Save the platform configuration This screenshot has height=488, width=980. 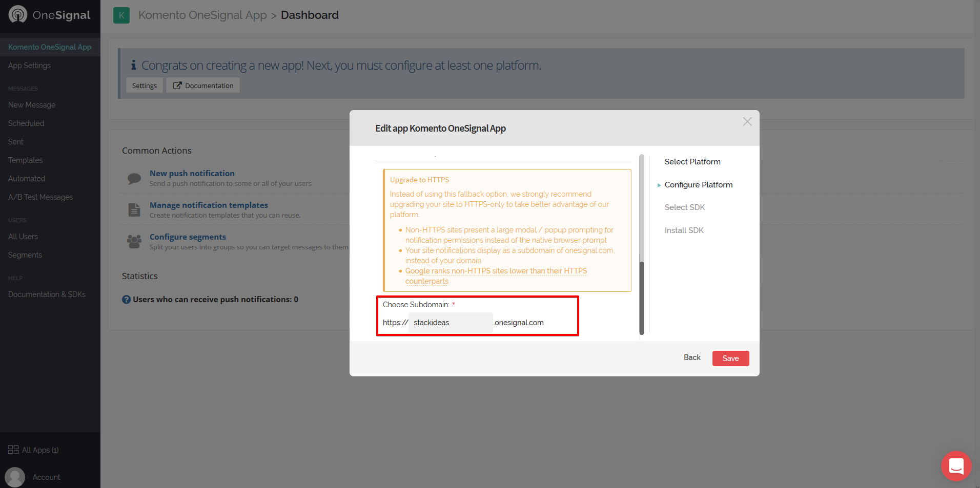[x=730, y=358]
